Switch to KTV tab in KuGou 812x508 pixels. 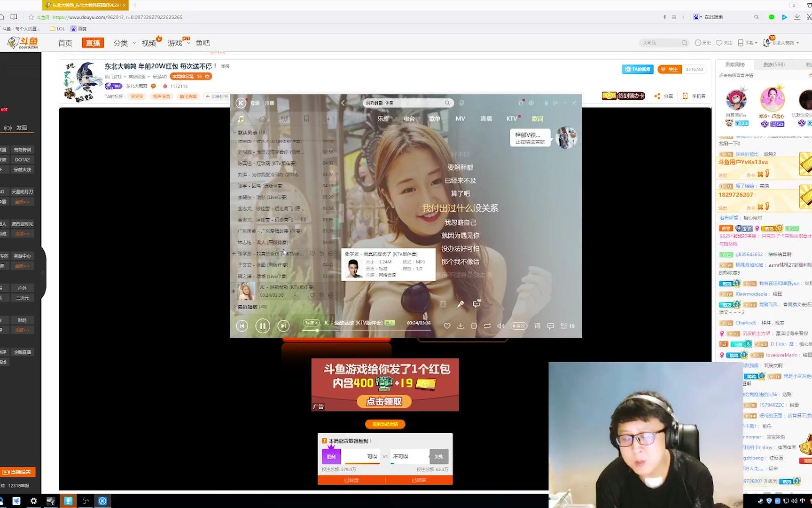click(x=512, y=119)
